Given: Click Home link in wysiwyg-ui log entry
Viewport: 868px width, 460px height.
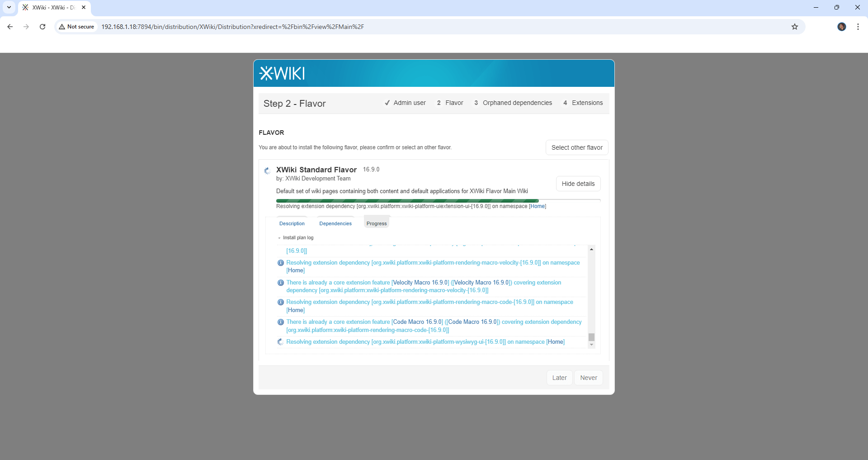Looking at the screenshot, I should tap(556, 342).
